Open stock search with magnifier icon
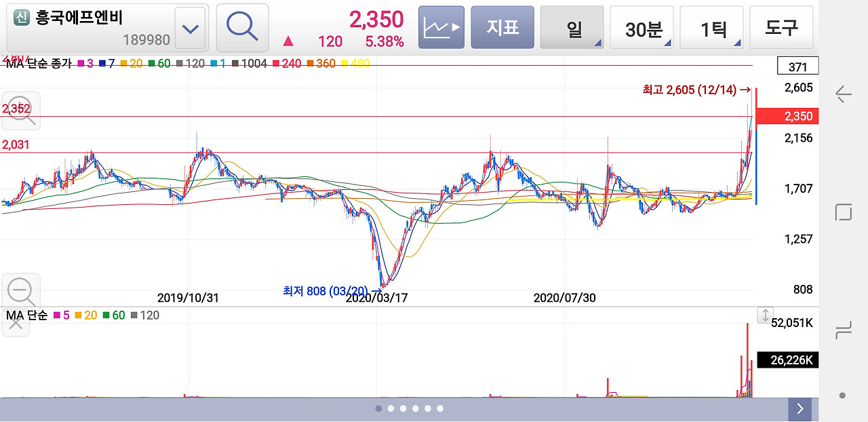The height and width of the screenshot is (422, 868). 242,28
